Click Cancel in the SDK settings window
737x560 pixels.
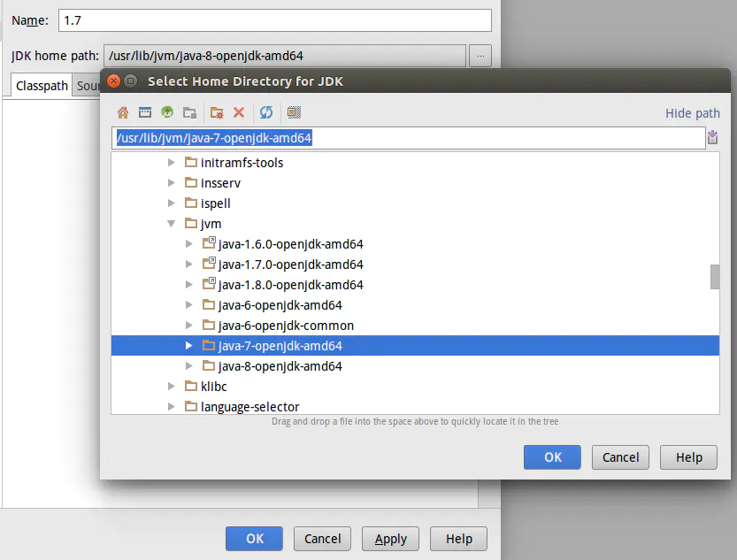coord(322,539)
